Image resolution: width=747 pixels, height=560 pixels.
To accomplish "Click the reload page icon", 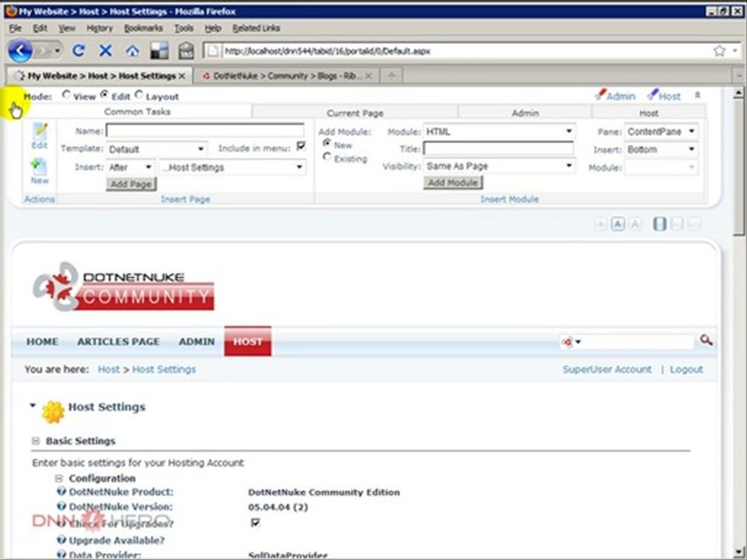I will [x=79, y=51].
